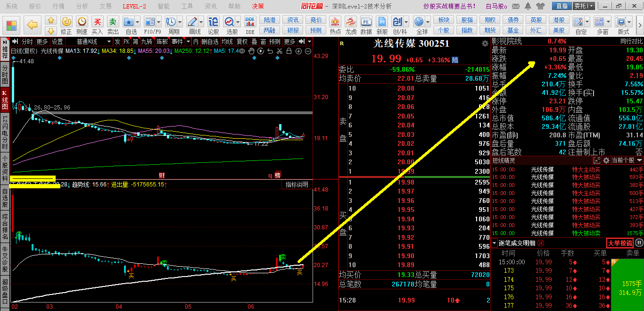Screen dimensions: 644x311
Task: Toggle the 大单棱镜 large order filter
Action: 619,243
